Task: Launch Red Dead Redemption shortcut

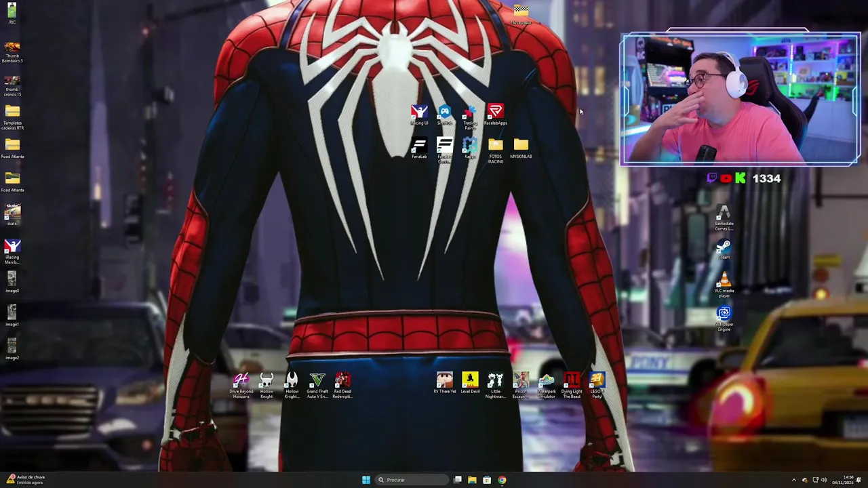Action: click(x=342, y=386)
